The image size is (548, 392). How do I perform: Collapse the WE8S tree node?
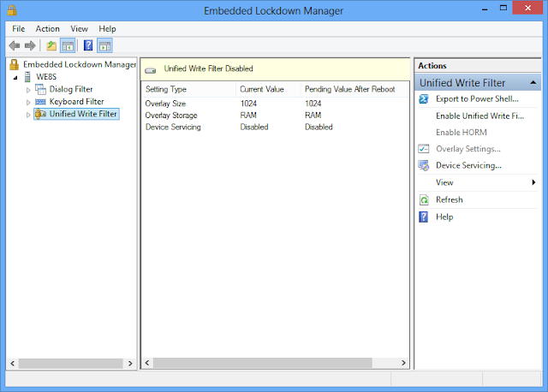(15, 77)
